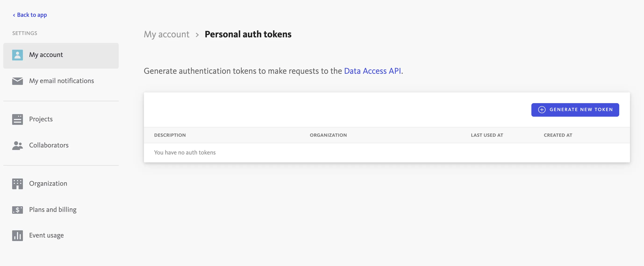Click the back arrow before Back to app

click(x=14, y=15)
